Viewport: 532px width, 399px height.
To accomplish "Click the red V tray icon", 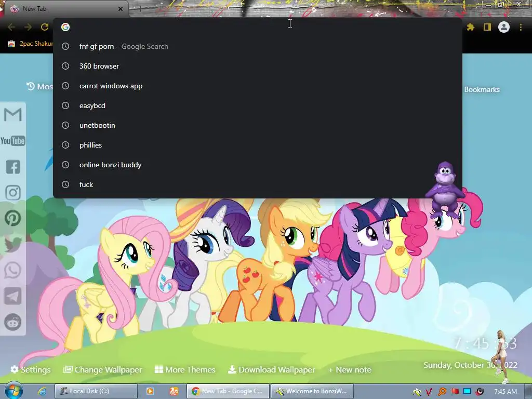I will click(429, 392).
